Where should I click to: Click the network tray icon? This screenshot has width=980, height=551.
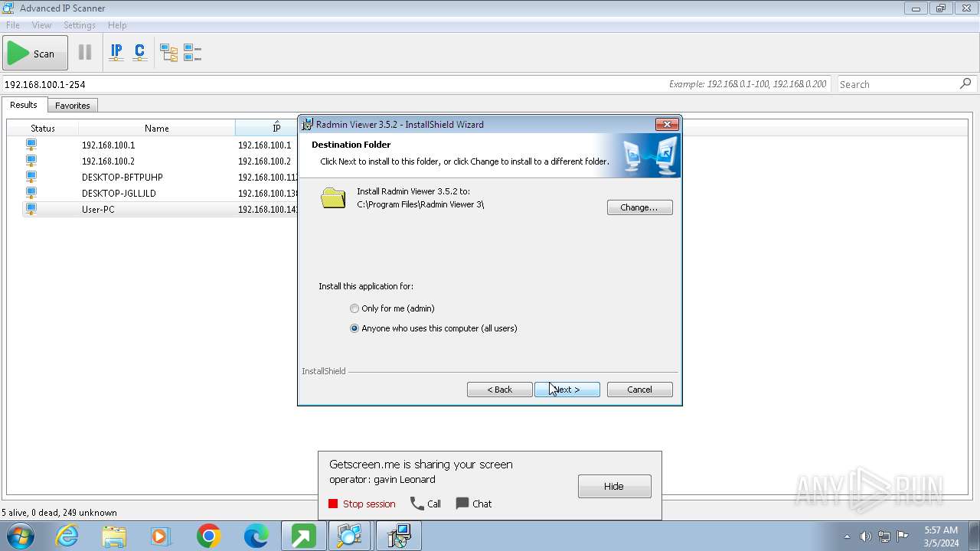tap(884, 536)
